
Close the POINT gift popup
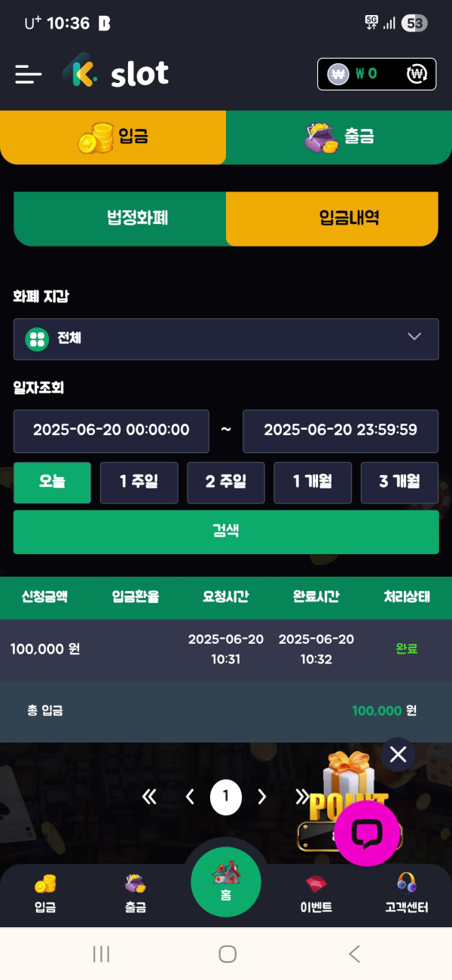click(x=398, y=754)
